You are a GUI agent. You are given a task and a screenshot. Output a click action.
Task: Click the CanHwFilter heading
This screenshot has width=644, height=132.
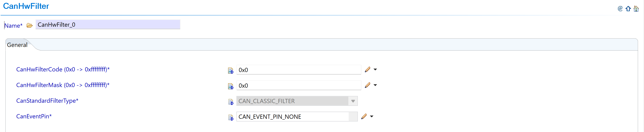(x=26, y=6)
